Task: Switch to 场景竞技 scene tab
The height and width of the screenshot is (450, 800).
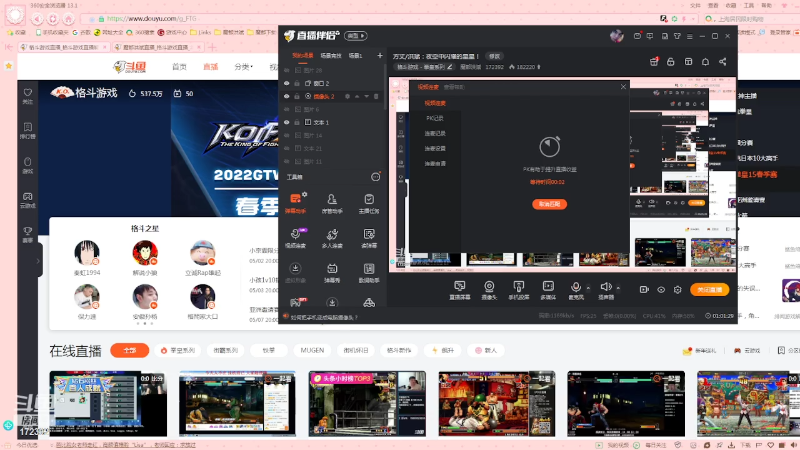Action: pos(331,55)
